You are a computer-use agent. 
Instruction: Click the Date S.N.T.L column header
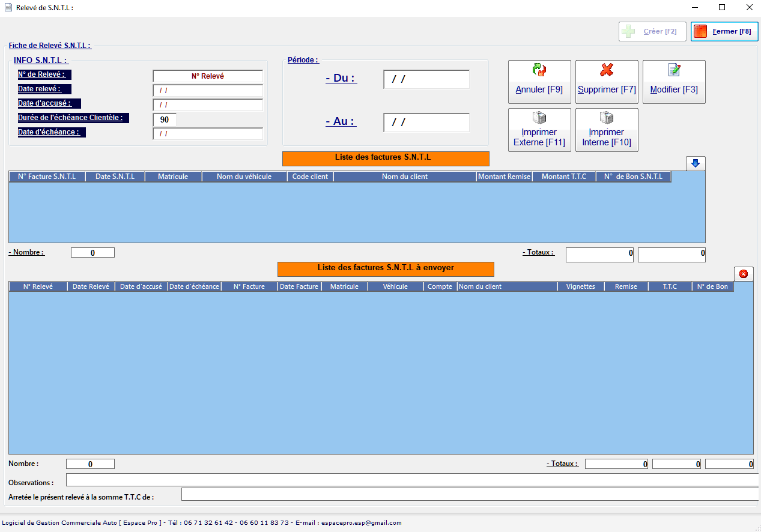tap(115, 177)
